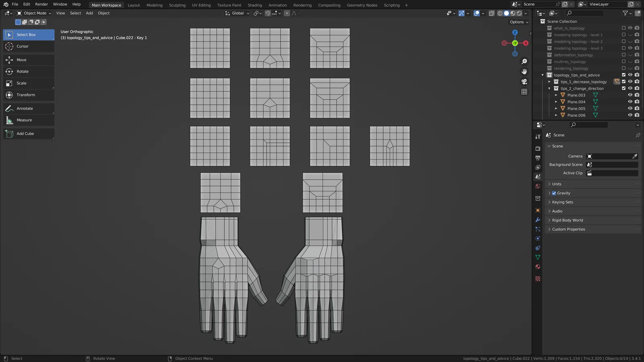Collapse the topology_tips_and_advice collection
The height and width of the screenshot is (362, 644).
pos(543,75)
